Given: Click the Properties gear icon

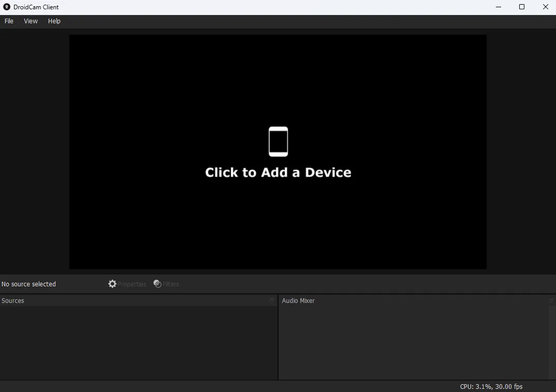Looking at the screenshot, I should (112, 284).
